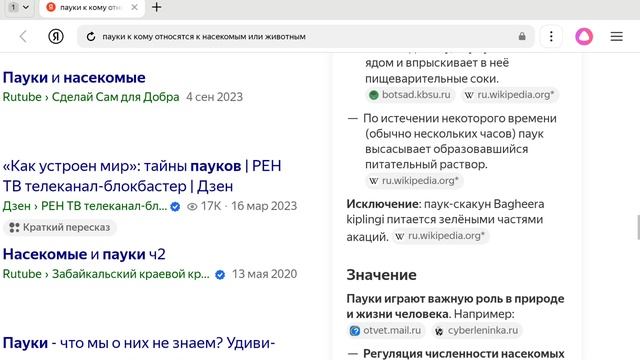The image size is (640, 360).
Task: Open the "Как устроен мир" РЕН ТВ result
Action: point(142,176)
